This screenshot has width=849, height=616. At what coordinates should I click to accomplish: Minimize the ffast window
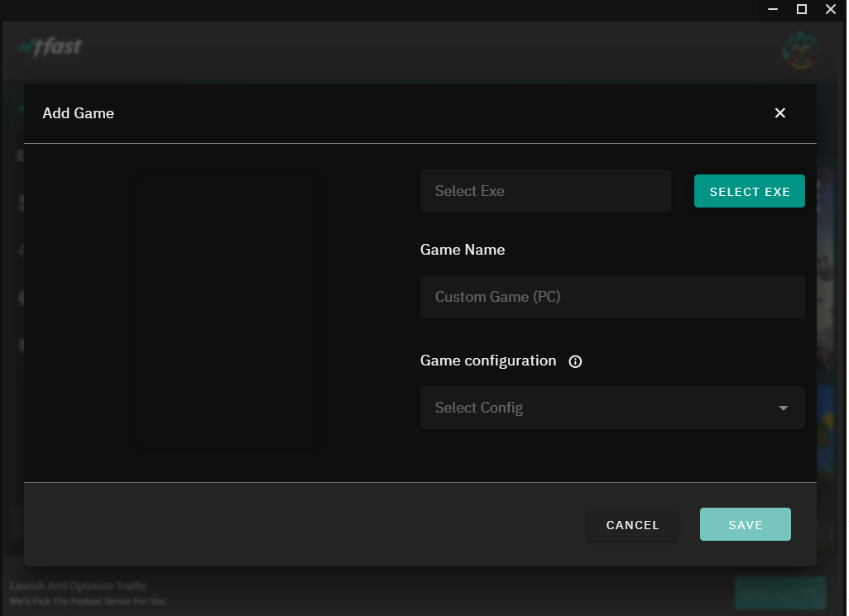[x=772, y=9]
